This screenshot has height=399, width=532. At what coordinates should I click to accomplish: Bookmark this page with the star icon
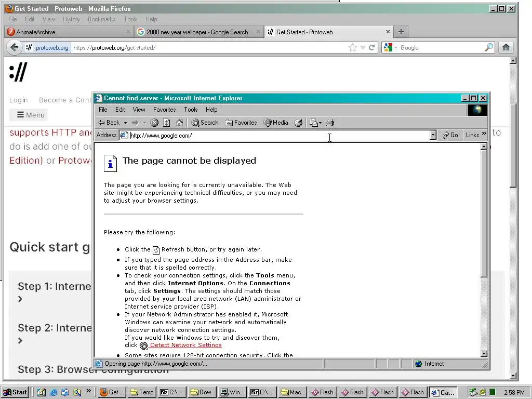(353, 47)
